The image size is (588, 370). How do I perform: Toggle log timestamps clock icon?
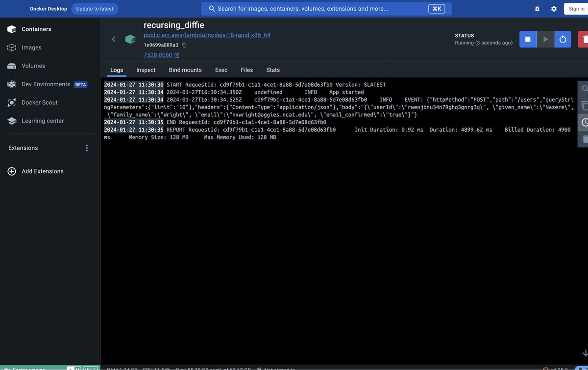585,122
